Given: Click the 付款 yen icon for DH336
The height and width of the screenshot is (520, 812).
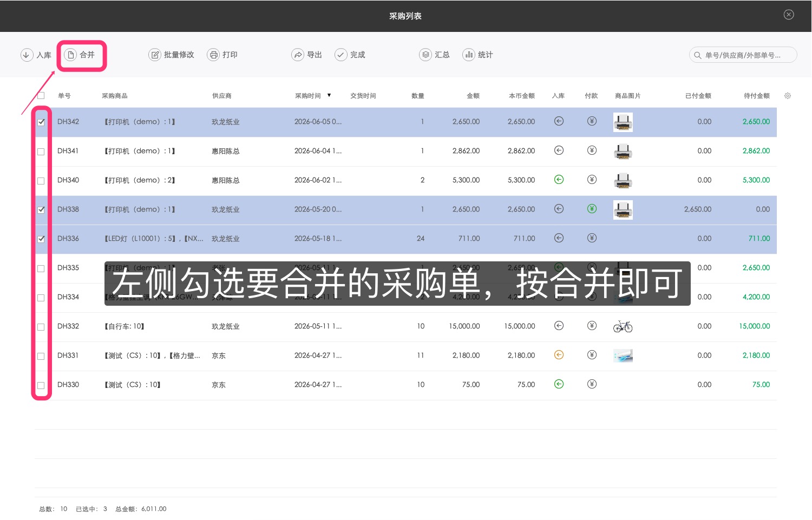Looking at the screenshot, I should tap(592, 238).
